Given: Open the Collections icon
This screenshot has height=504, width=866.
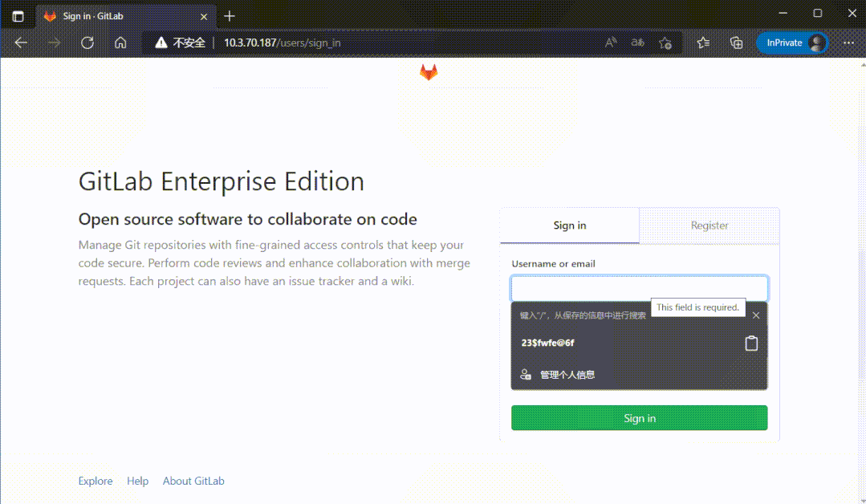Looking at the screenshot, I should click(x=736, y=43).
